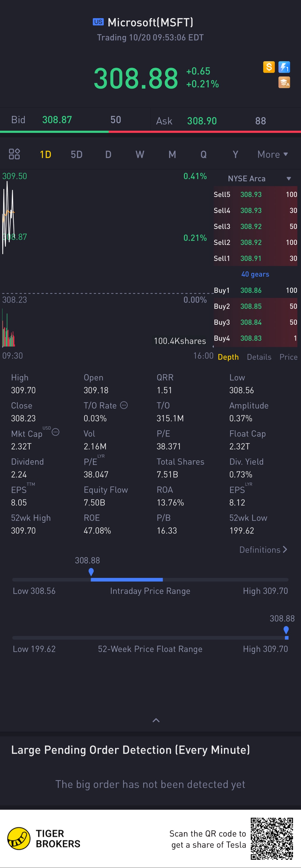Open the Definitions link
Viewport: 301px width, 868px height.
[x=263, y=550]
